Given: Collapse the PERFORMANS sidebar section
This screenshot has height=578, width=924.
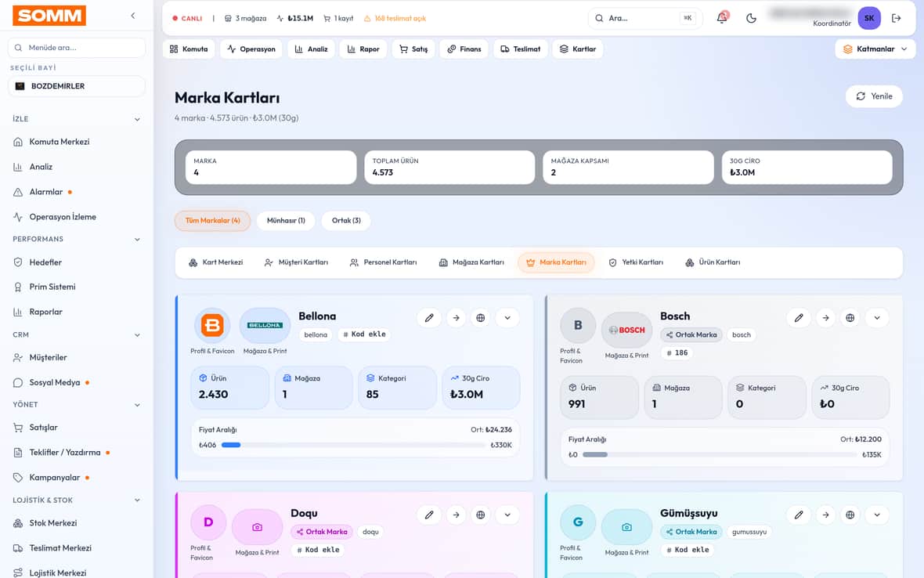Looking at the screenshot, I should 137,239.
